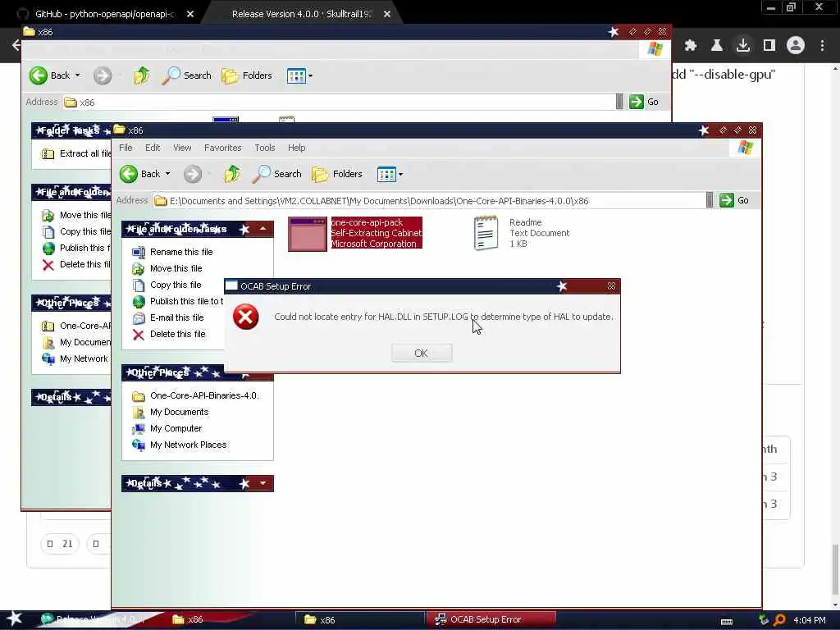Click Up folder icon in front window
This screenshot has height=630, width=840.
pyautogui.click(x=232, y=174)
